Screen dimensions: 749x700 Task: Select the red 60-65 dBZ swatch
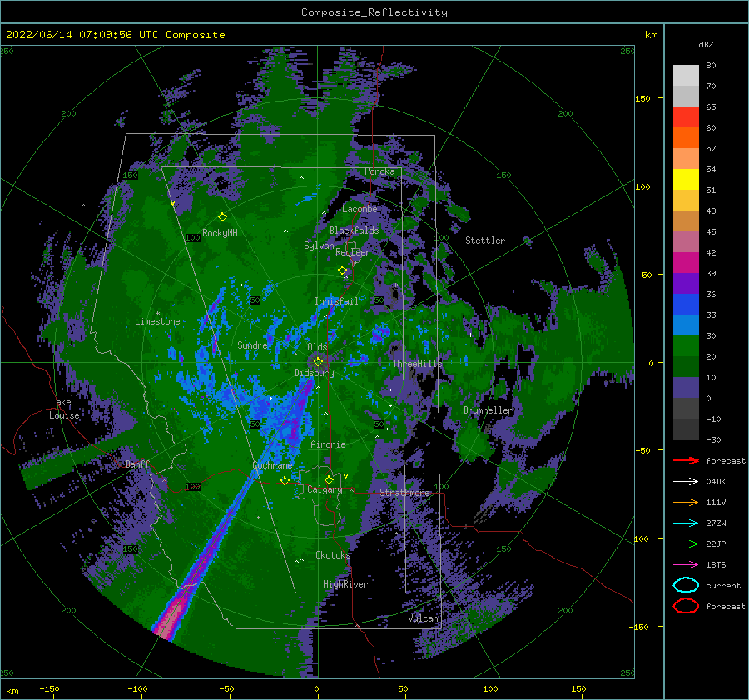coord(686,117)
